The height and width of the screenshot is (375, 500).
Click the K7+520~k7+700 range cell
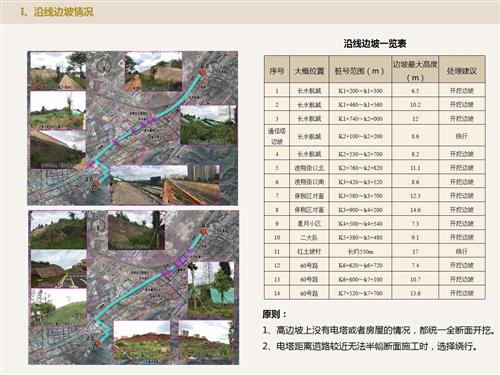(x=360, y=293)
